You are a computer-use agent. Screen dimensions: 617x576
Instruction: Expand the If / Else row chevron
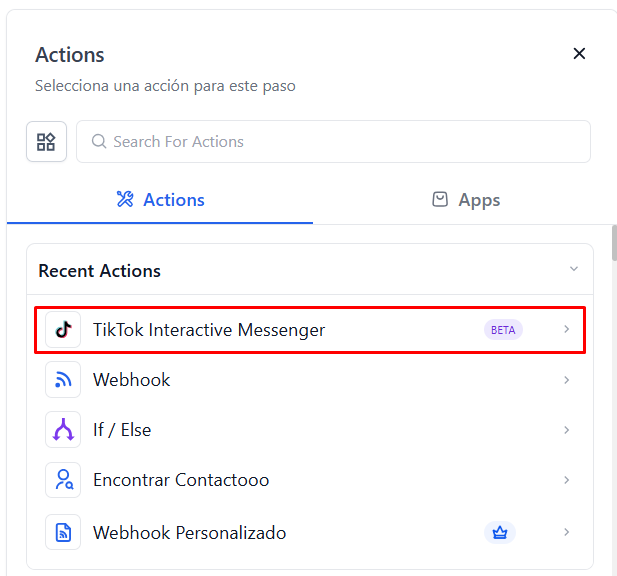(x=566, y=430)
